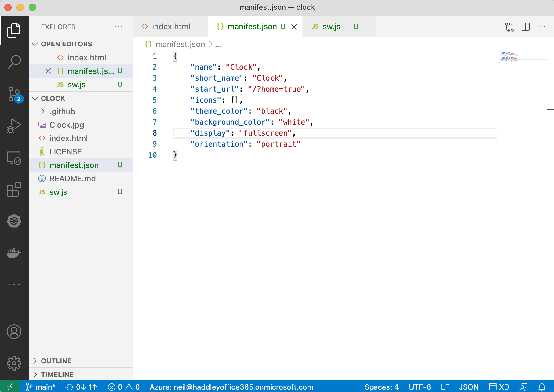Screen dimensions: 554x392
Task: Expand the .github folder
Action: [x=62, y=111]
